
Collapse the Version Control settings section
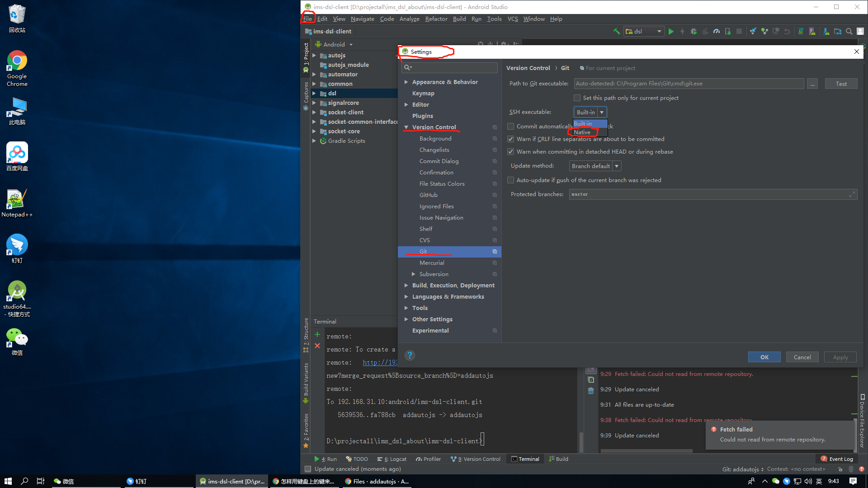[406, 127]
